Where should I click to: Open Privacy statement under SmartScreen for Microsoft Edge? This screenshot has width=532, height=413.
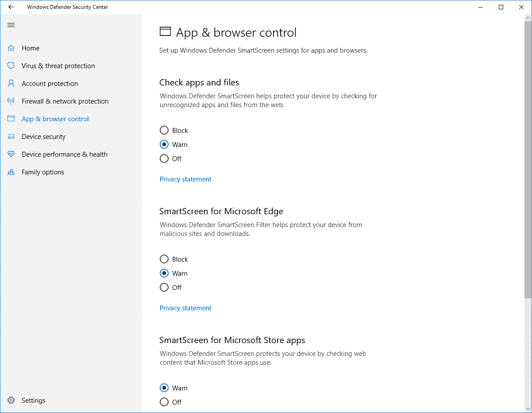[x=185, y=308]
